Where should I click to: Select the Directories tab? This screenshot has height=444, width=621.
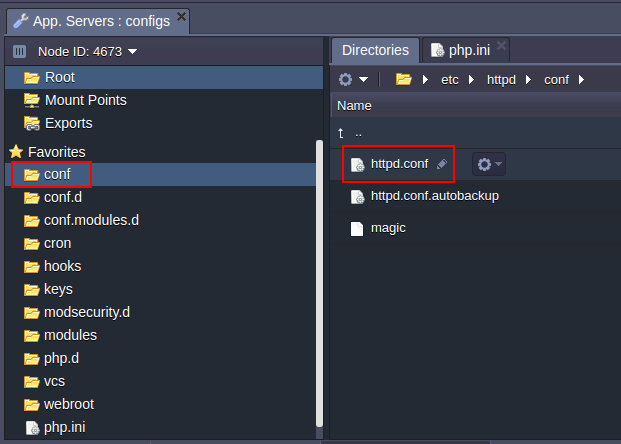click(x=375, y=50)
